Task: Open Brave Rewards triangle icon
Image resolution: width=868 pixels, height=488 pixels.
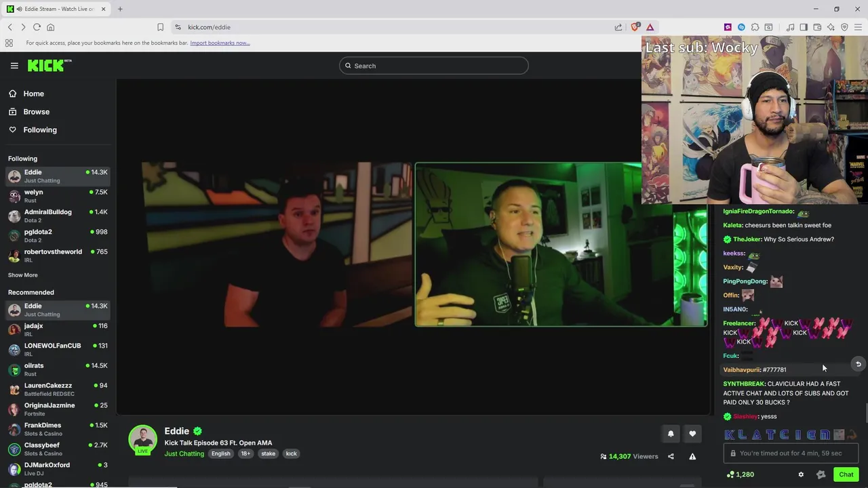Action: coord(650,27)
